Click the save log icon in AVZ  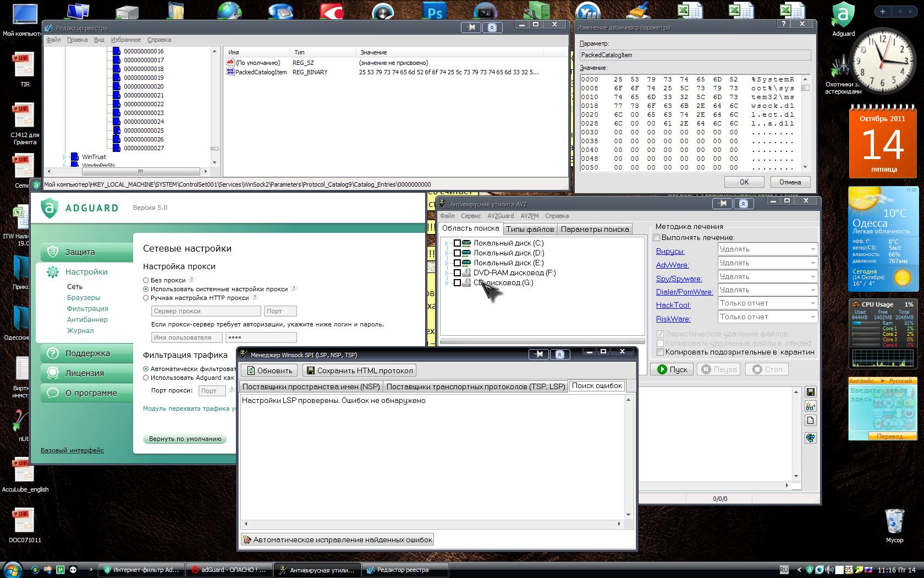pos(810,392)
